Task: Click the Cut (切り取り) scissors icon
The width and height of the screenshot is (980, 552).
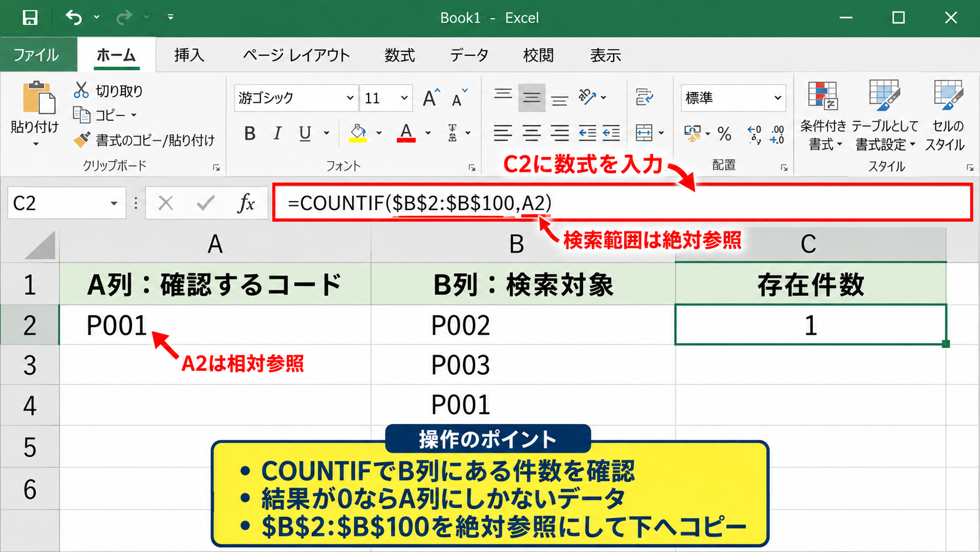Action: point(81,90)
